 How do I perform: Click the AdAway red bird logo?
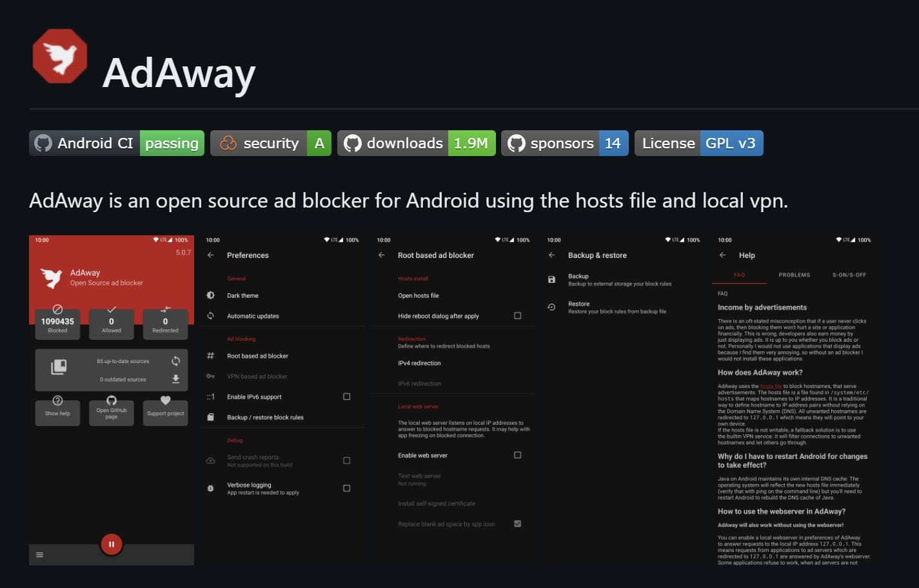(x=60, y=56)
